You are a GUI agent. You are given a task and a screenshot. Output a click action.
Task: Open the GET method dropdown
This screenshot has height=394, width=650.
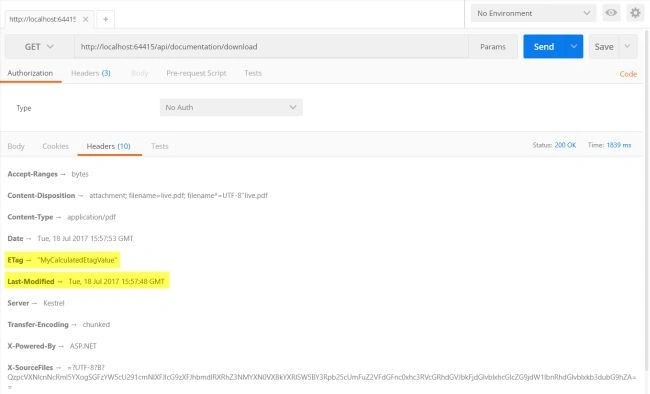(39, 47)
